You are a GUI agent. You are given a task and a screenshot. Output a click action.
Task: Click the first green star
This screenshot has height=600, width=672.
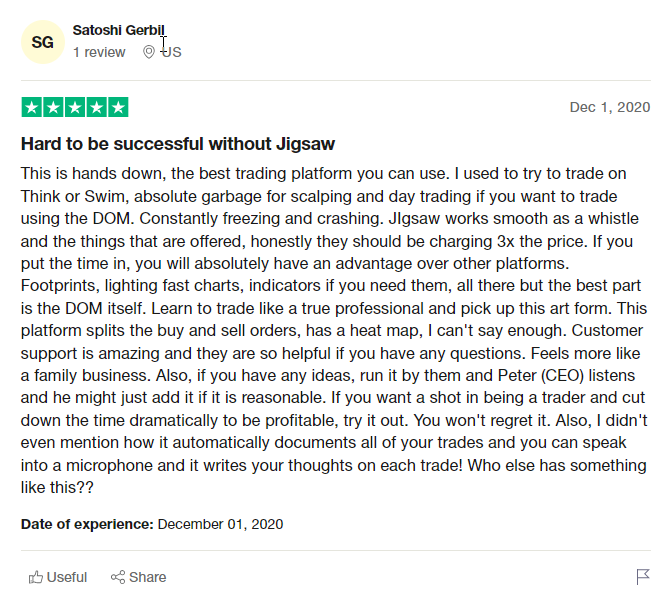[x=32, y=107]
